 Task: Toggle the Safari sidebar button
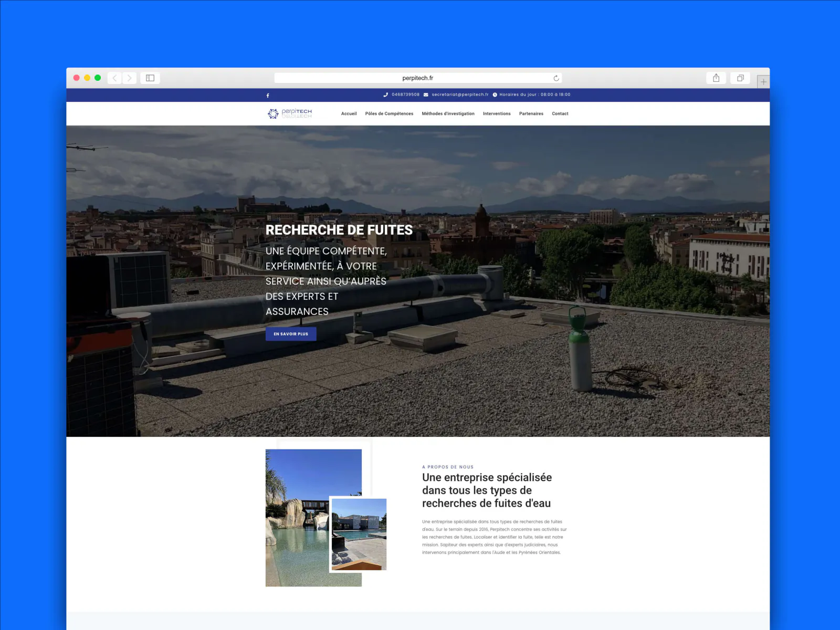tap(150, 78)
